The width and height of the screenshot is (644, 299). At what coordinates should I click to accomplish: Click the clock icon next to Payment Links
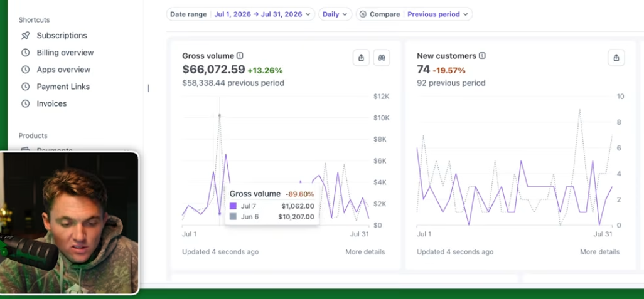(26, 87)
